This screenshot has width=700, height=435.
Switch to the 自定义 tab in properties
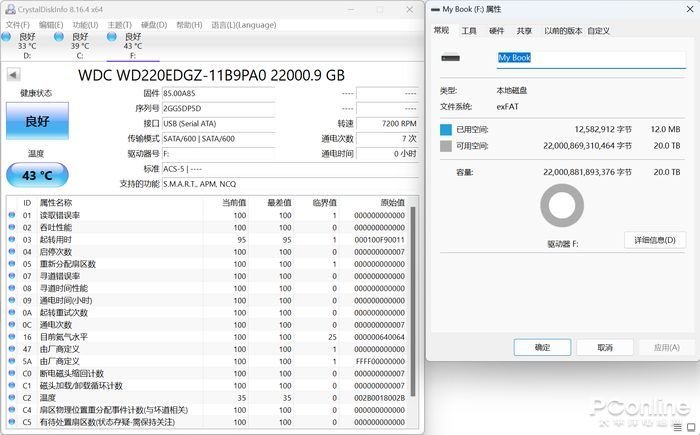click(599, 31)
